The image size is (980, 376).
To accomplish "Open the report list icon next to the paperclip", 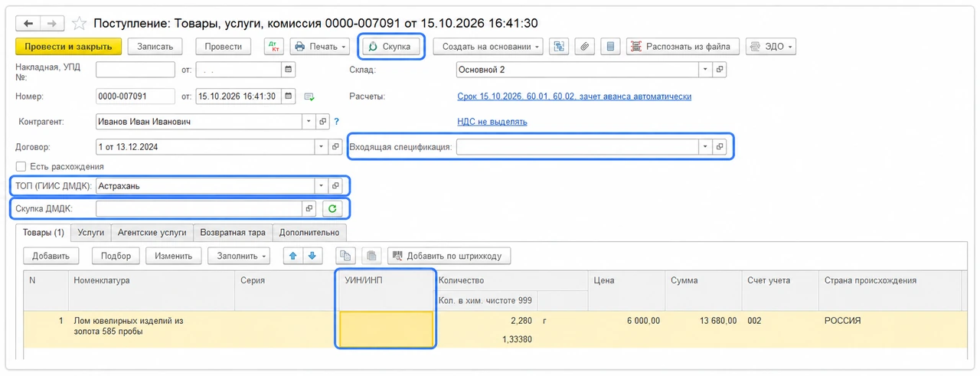I will click(610, 47).
